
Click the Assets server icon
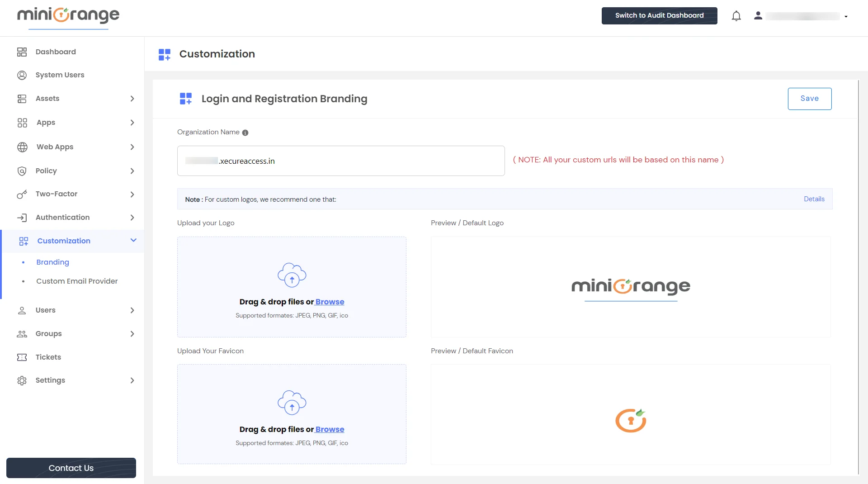tap(22, 99)
